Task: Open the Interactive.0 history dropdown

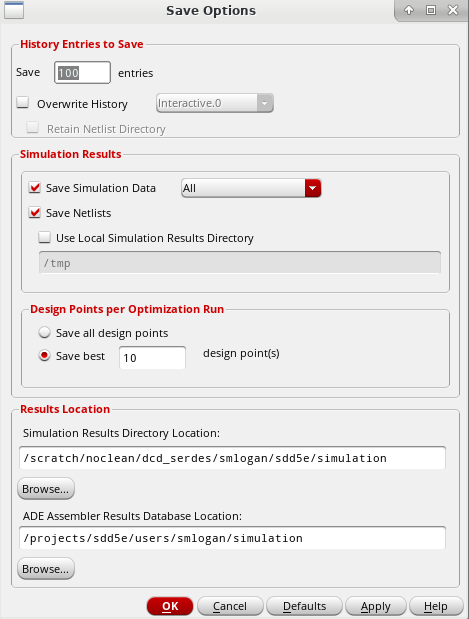Action: pos(215,103)
